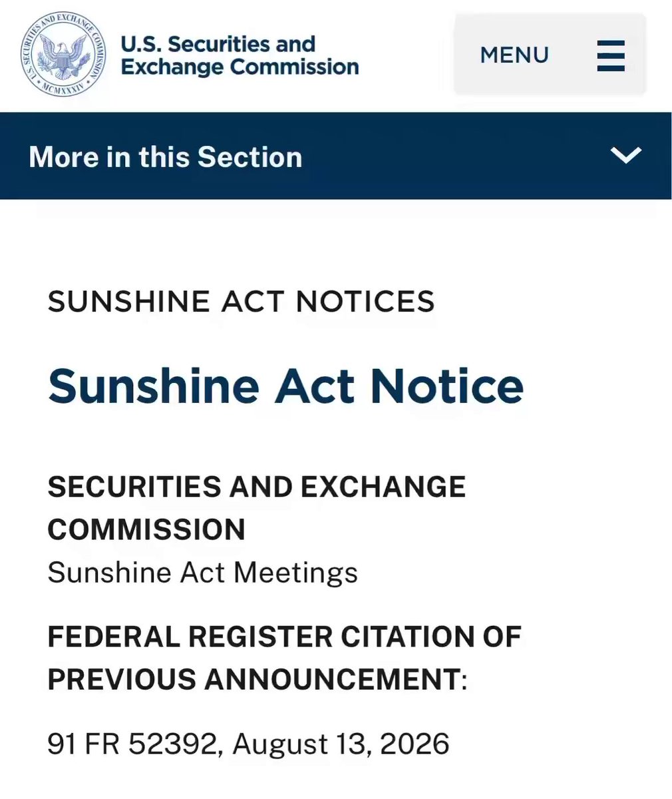The height and width of the screenshot is (799, 672).
Task: Go to U.S. Securities and Exchange Commission home
Action: [190, 56]
